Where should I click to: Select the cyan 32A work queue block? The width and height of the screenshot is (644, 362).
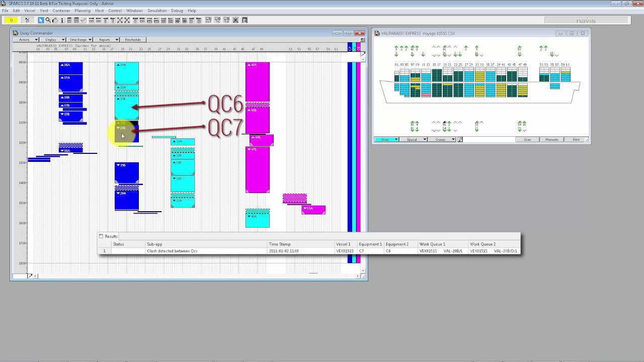[x=183, y=143]
